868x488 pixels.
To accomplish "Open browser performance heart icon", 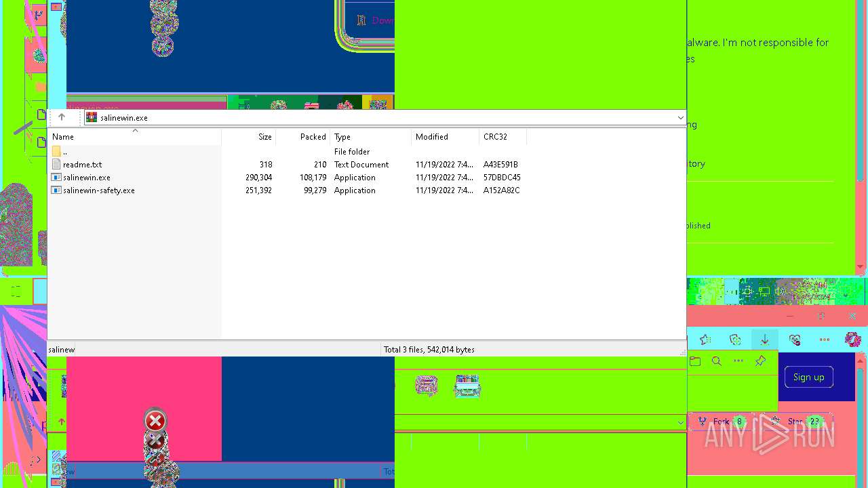I will [x=795, y=340].
